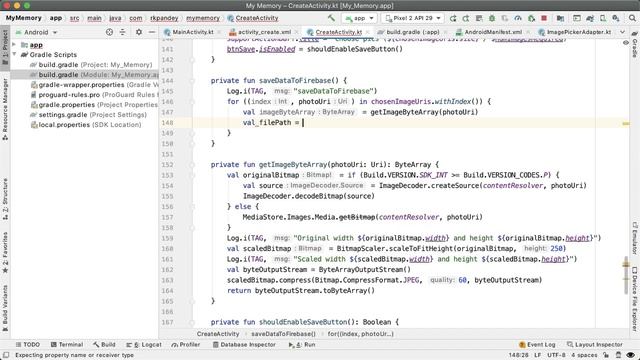This screenshot has width=640, height=360.
Task: Click UTF-8 file encoding in status bar
Action: tap(556, 355)
